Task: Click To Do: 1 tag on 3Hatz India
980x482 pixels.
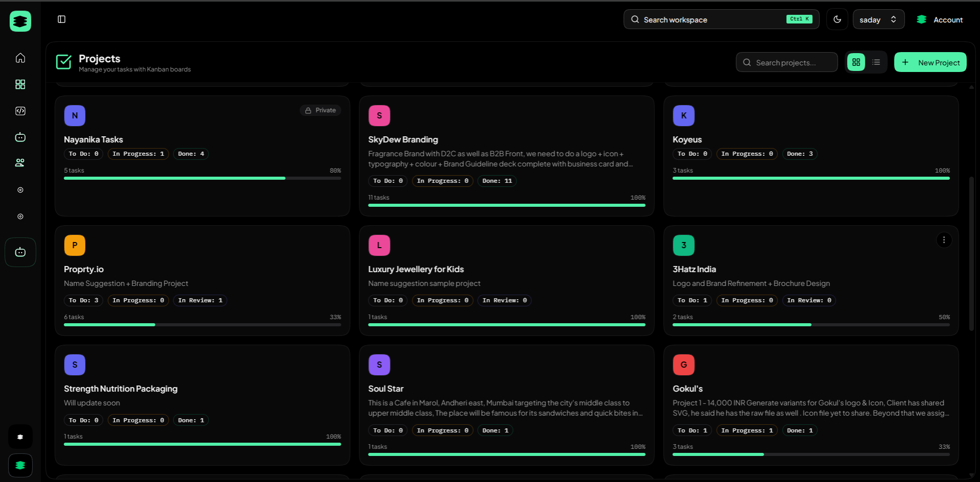Action: (692, 300)
